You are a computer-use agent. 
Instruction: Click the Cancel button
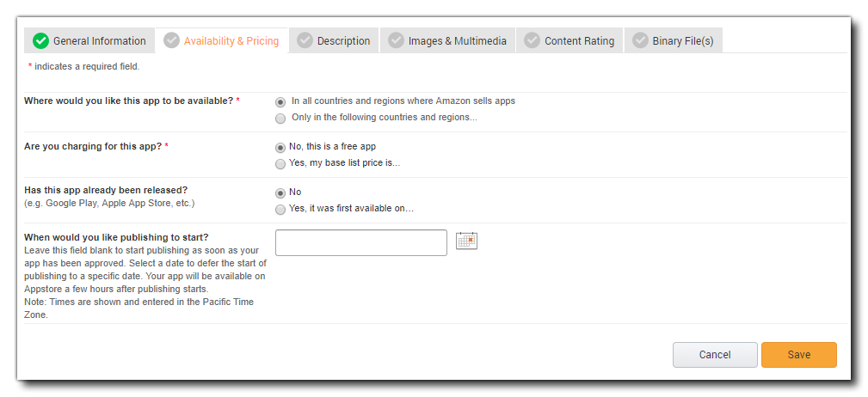(x=715, y=355)
